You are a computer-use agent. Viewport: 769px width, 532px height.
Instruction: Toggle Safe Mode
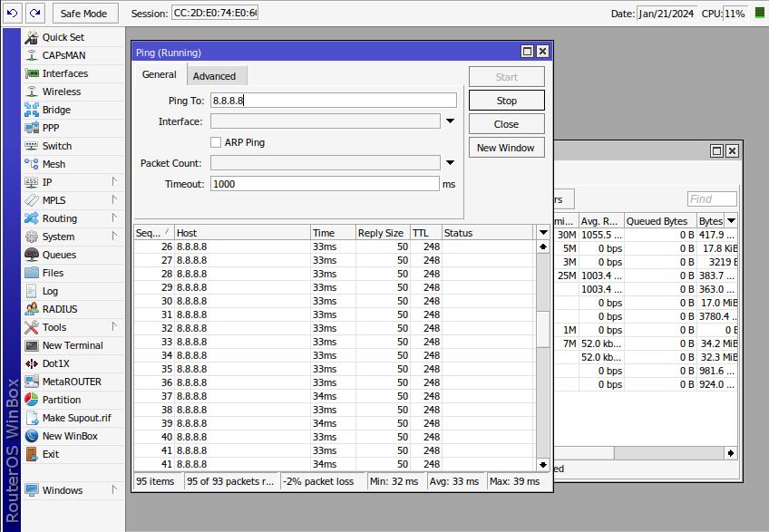(83, 14)
